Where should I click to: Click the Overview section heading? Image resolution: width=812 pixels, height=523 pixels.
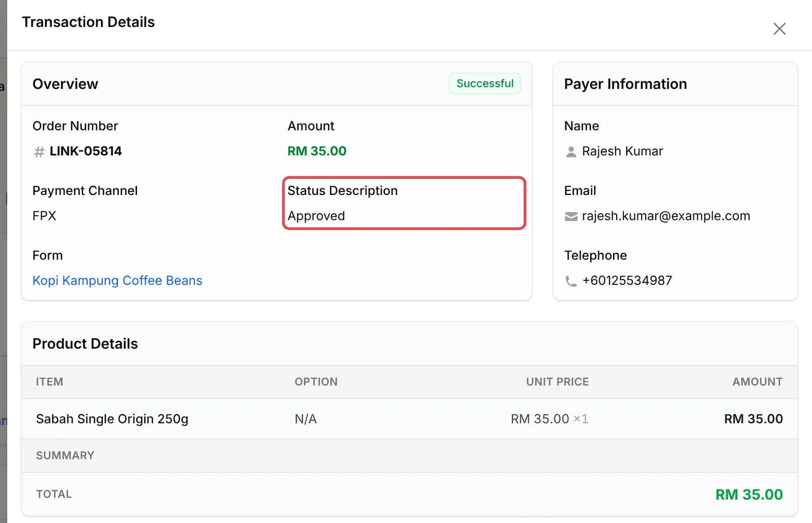(65, 84)
